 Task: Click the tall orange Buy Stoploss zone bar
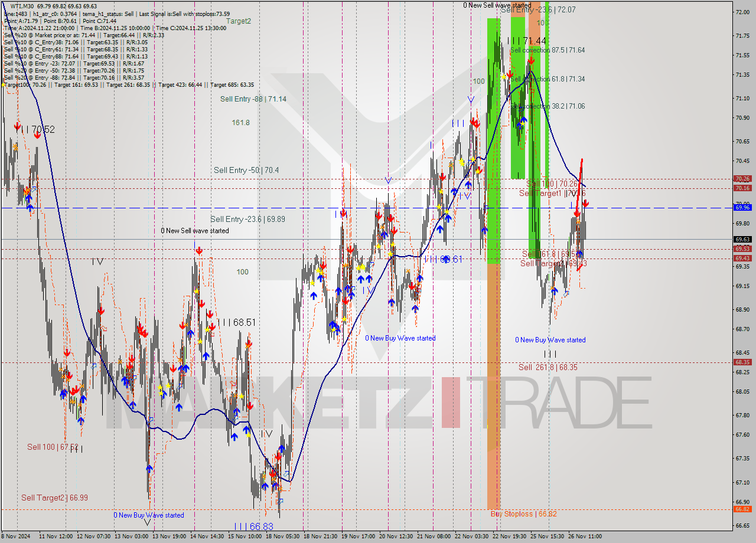(x=494, y=386)
